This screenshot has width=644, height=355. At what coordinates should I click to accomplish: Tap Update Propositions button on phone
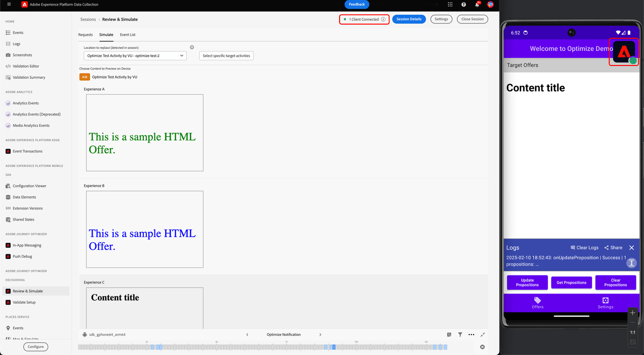point(527,282)
